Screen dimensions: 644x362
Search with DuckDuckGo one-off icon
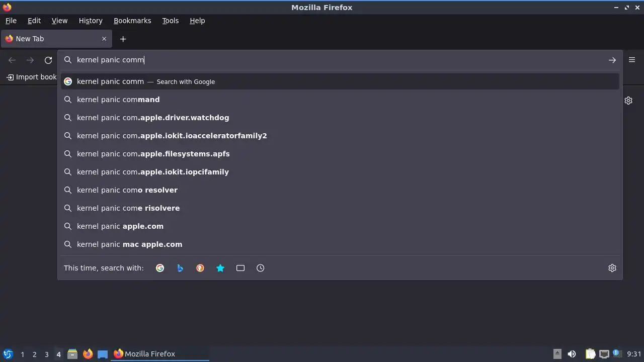pyautogui.click(x=200, y=268)
